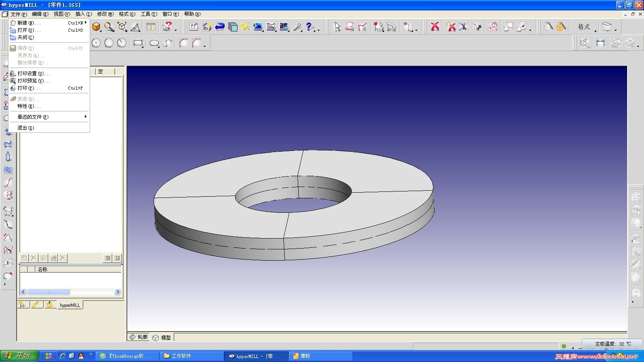Click the bottle shape sidebar icon
644x362 pixels.
(x=8, y=157)
